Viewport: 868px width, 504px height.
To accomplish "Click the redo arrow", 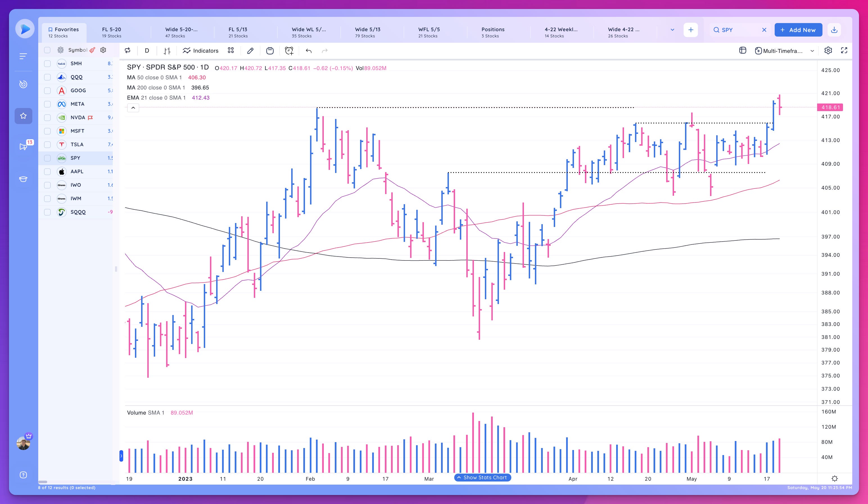I will 324,51.
